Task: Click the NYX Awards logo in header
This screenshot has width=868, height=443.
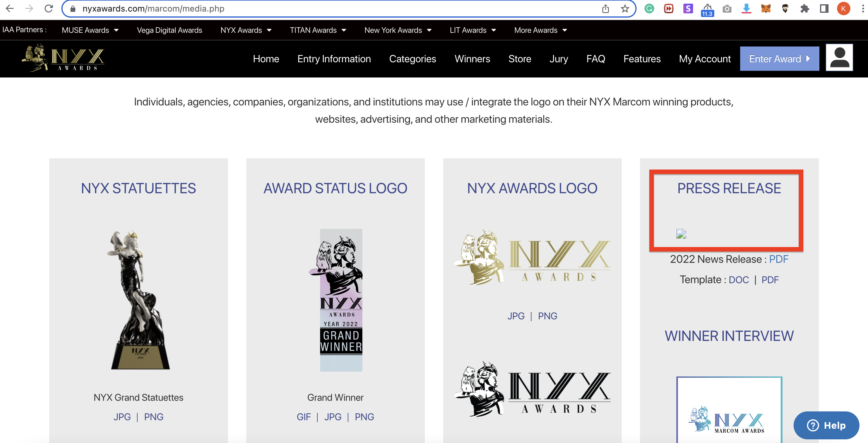Action: click(x=63, y=58)
